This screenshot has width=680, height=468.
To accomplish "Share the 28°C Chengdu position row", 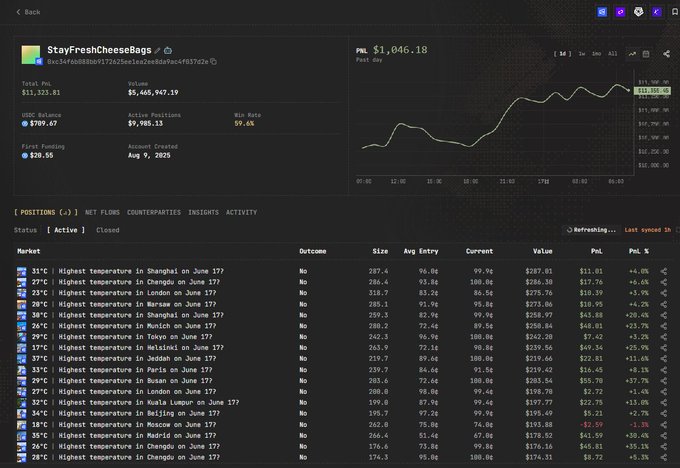I will point(664,457).
